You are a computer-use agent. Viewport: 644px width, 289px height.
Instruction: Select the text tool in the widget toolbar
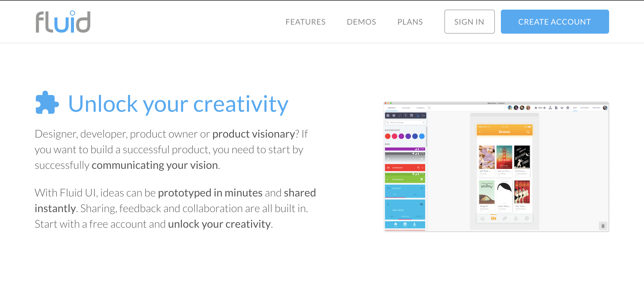(x=406, y=115)
